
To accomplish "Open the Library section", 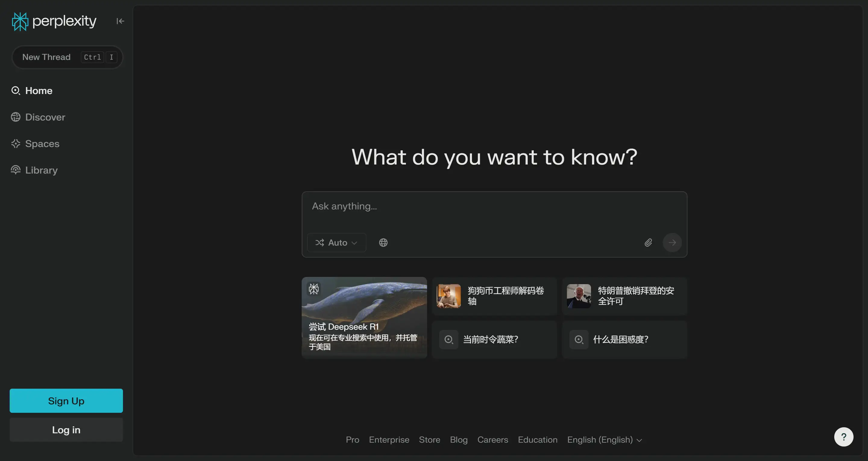I will (x=41, y=170).
